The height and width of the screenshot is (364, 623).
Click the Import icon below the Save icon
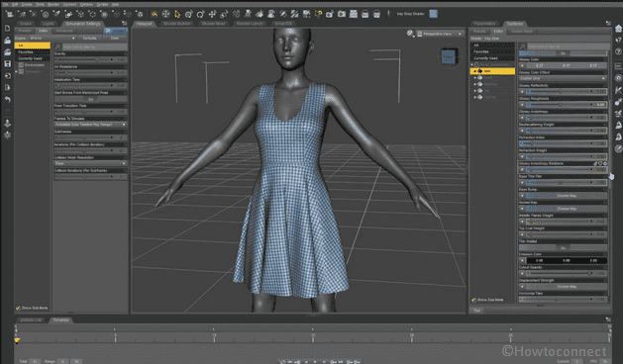coord(7,75)
